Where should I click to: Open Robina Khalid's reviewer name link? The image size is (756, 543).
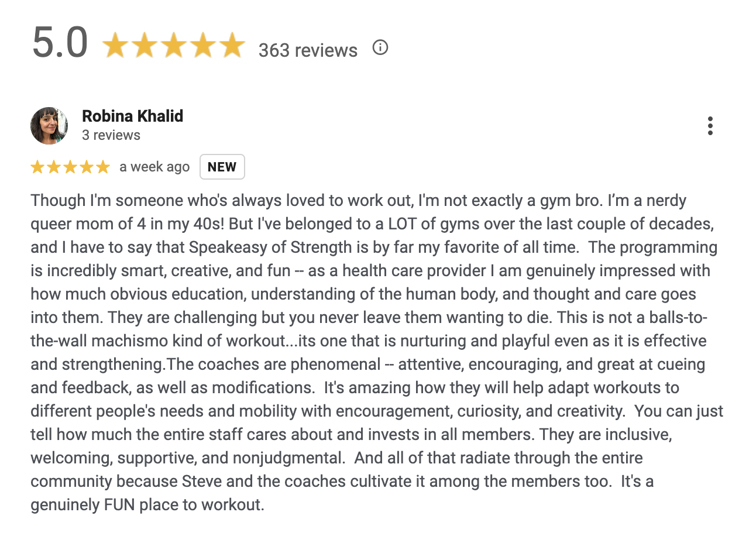(x=132, y=116)
